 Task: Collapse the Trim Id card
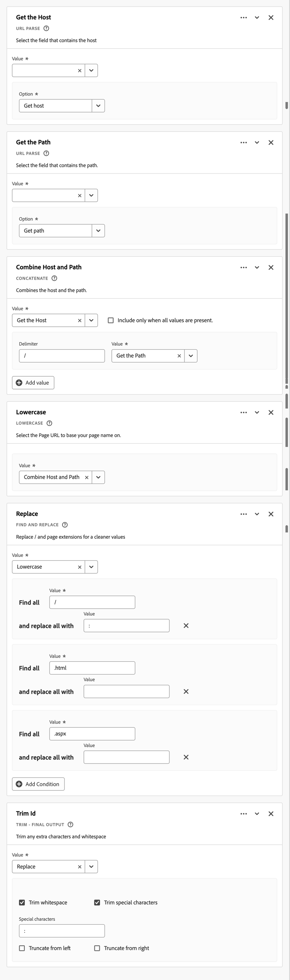point(257,814)
